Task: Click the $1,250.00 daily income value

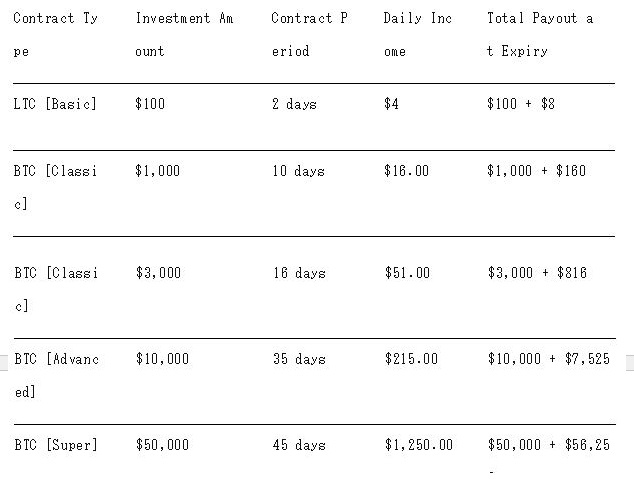Action: point(418,445)
